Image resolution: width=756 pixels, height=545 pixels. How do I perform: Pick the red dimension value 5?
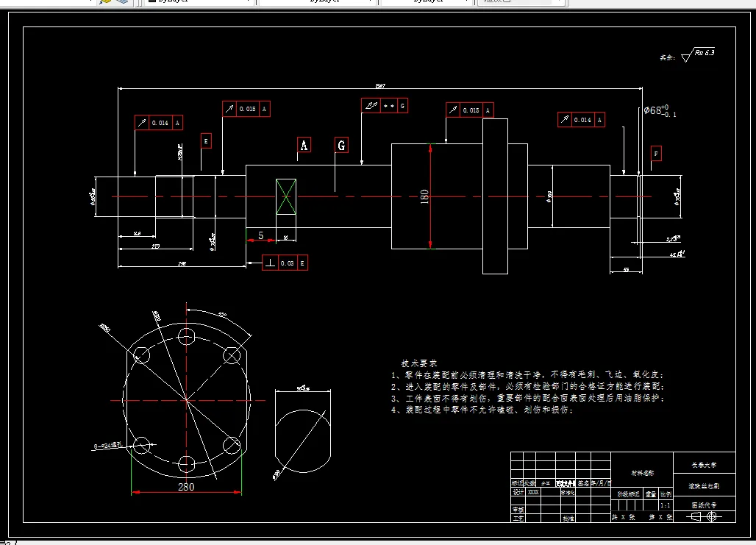pyautogui.click(x=260, y=235)
